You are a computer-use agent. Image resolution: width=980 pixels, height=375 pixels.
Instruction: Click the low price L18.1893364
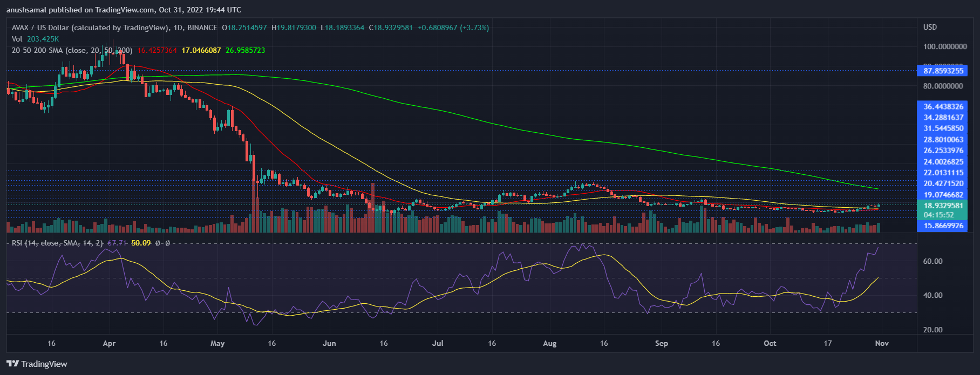[x=342, y=28]
